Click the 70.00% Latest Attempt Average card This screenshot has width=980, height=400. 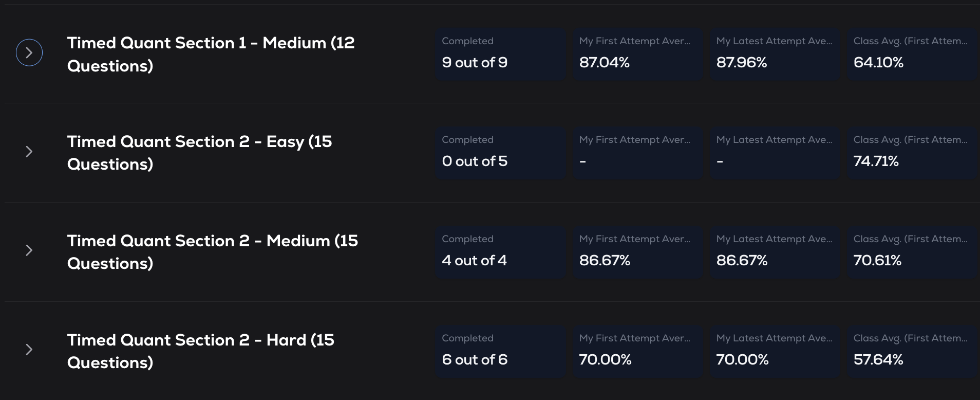775,351
